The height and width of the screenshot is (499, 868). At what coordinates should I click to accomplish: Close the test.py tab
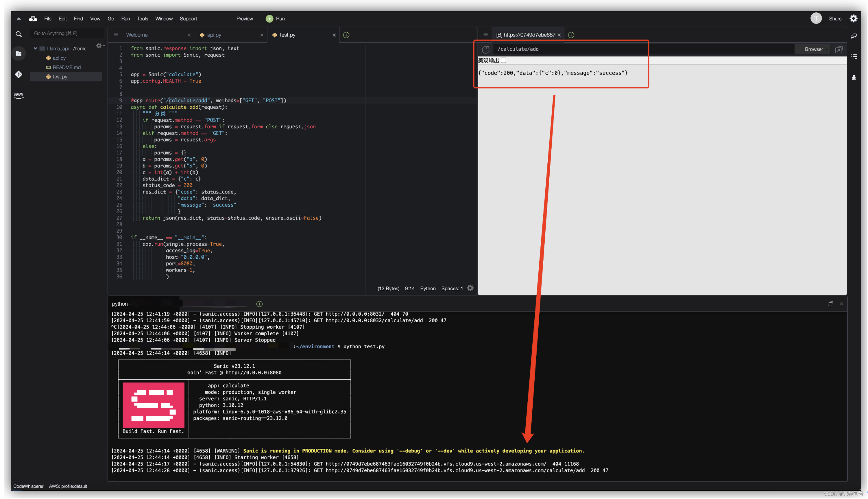click(334, 35)
